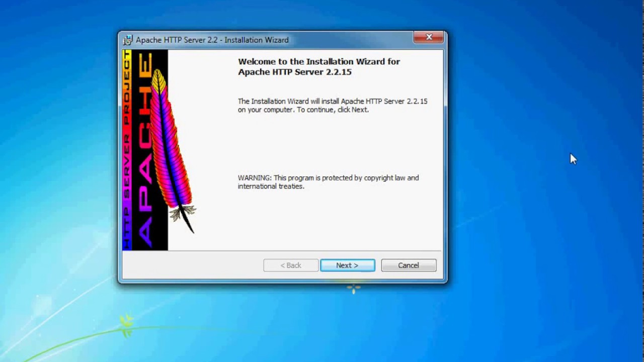Click 'The Installation Wizard will install' paragraph
Viewport: 644px width, 362px height.
(333, 106)
